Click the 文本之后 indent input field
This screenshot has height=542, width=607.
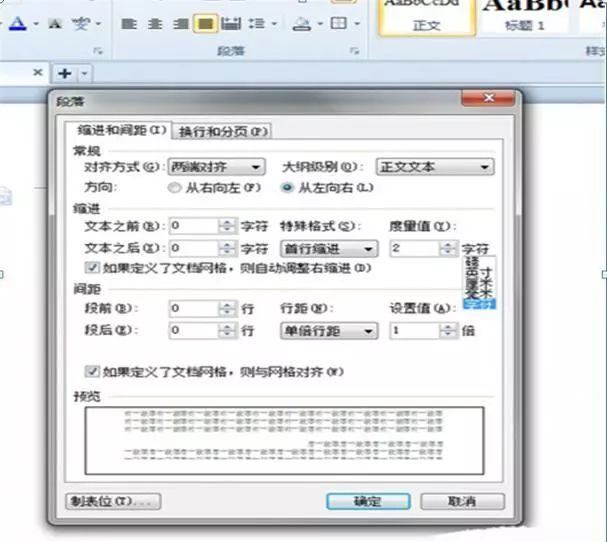194,248
